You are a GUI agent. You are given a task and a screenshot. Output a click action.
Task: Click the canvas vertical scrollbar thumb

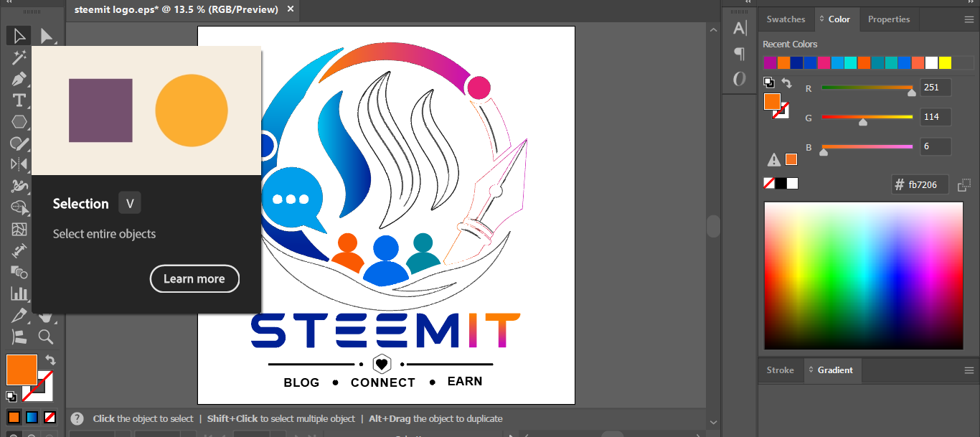pyautogui.click(x=713, y=227)
